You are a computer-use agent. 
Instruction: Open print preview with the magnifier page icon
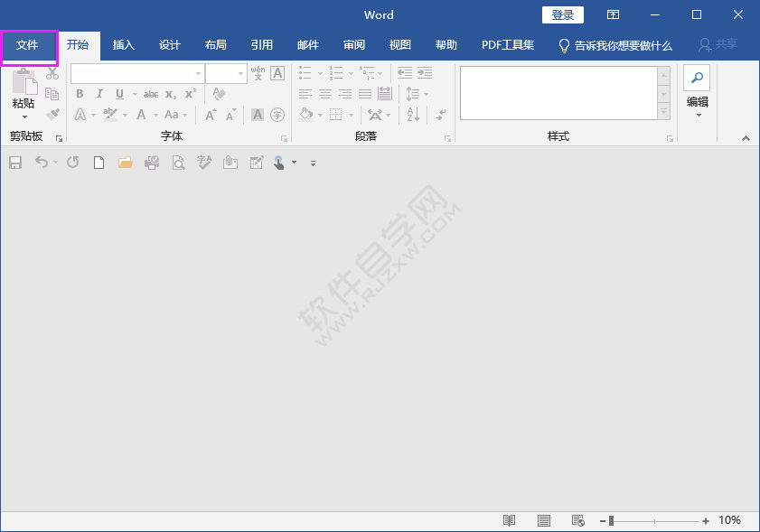pyautogui.click(x=178, y=163)
